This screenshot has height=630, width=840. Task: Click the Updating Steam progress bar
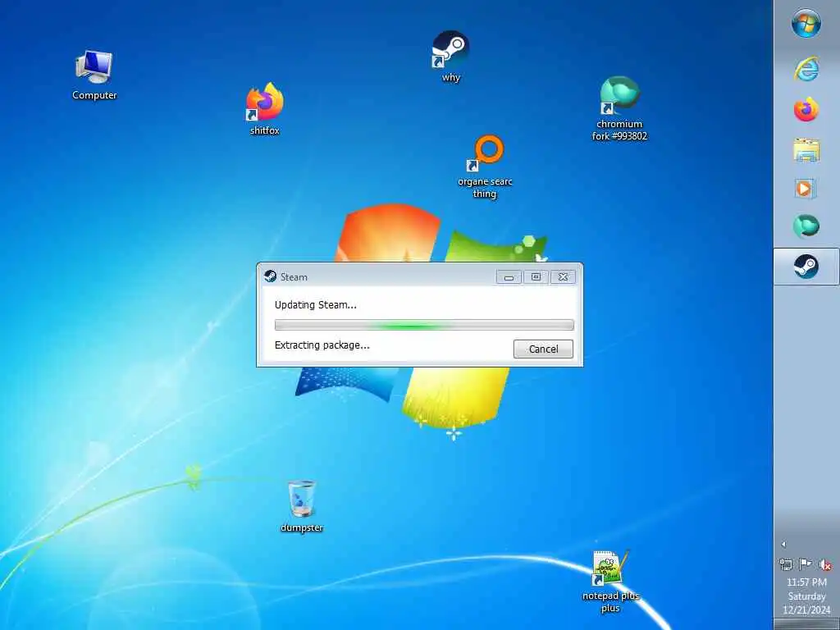tap(424, 325)
